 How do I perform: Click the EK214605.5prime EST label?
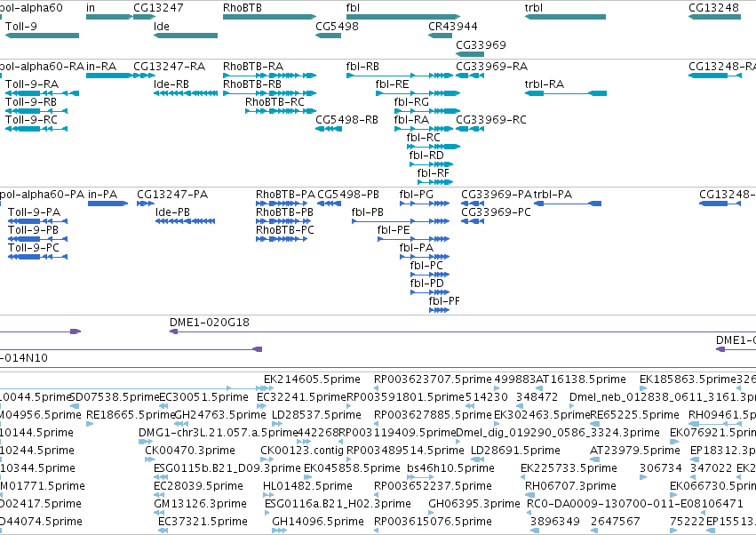tap(312, 379)
